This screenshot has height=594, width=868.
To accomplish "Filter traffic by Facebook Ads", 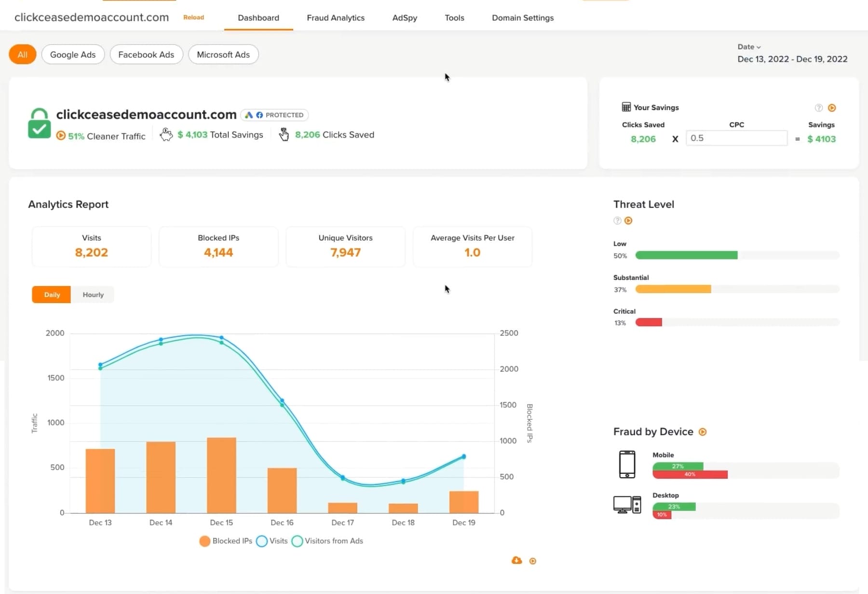I will 146,54.
